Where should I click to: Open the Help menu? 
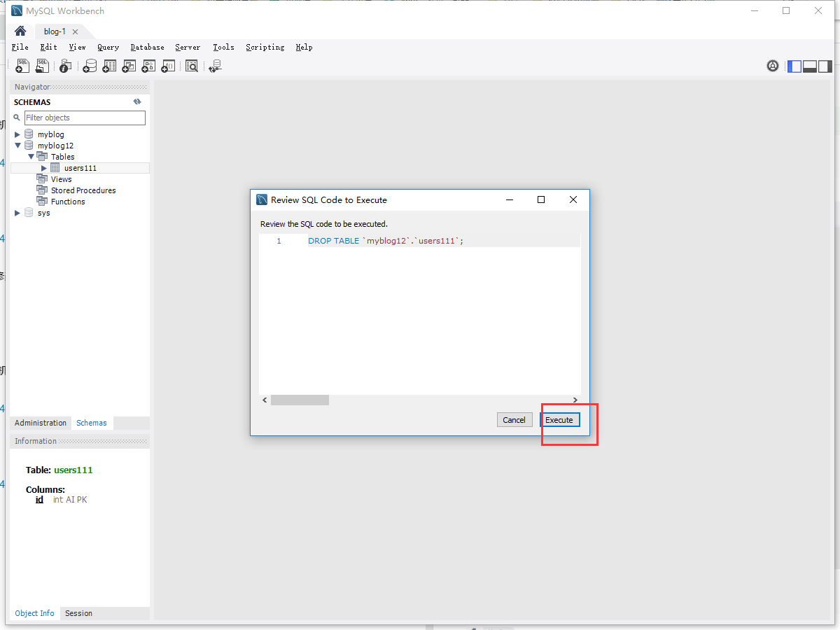[304, 47]
